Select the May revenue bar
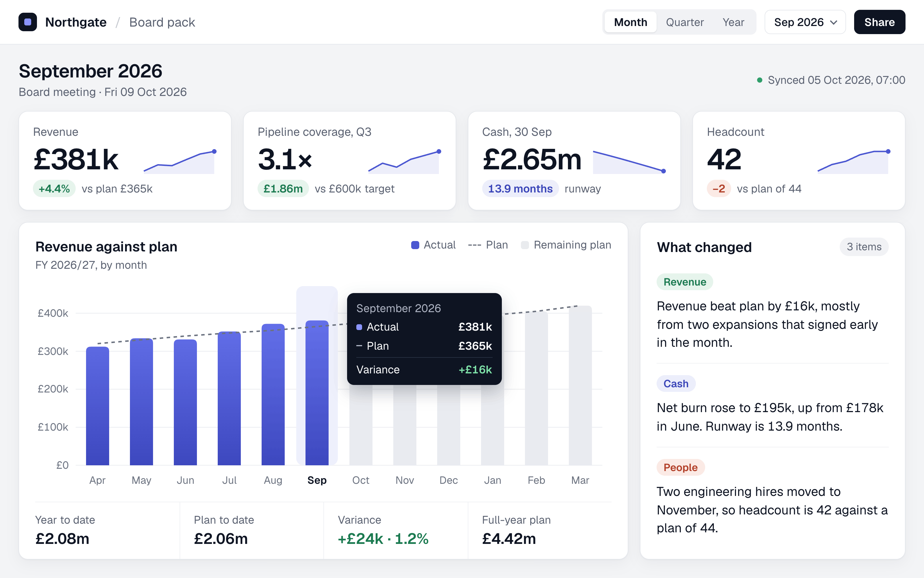Viewport: 924px width, 578px height. (141, 402)
